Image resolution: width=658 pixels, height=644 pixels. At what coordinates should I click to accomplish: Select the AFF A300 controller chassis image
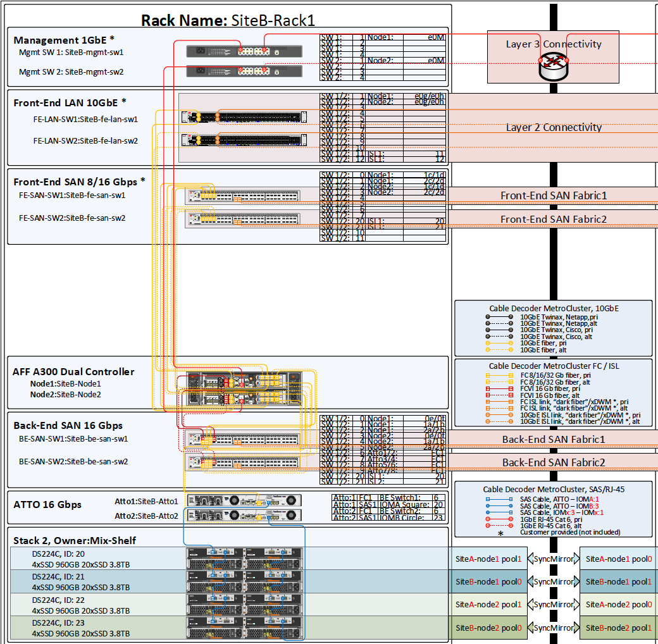tap(244, 388)
